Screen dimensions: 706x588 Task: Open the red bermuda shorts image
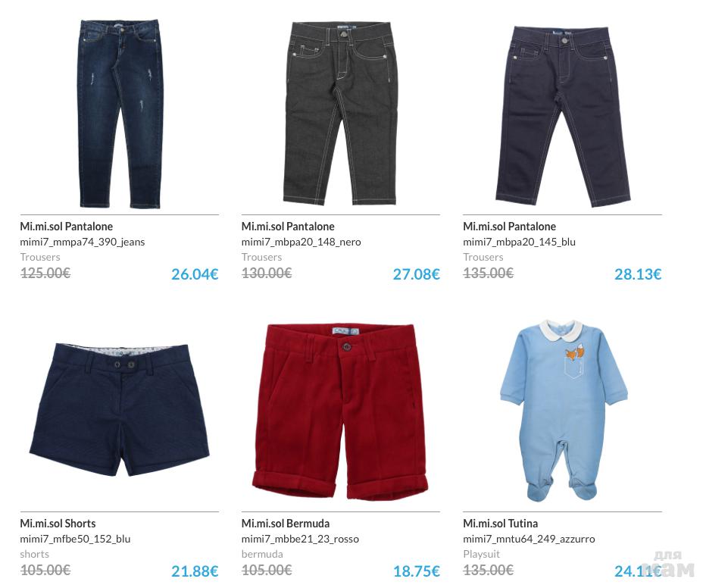[340, 411]
